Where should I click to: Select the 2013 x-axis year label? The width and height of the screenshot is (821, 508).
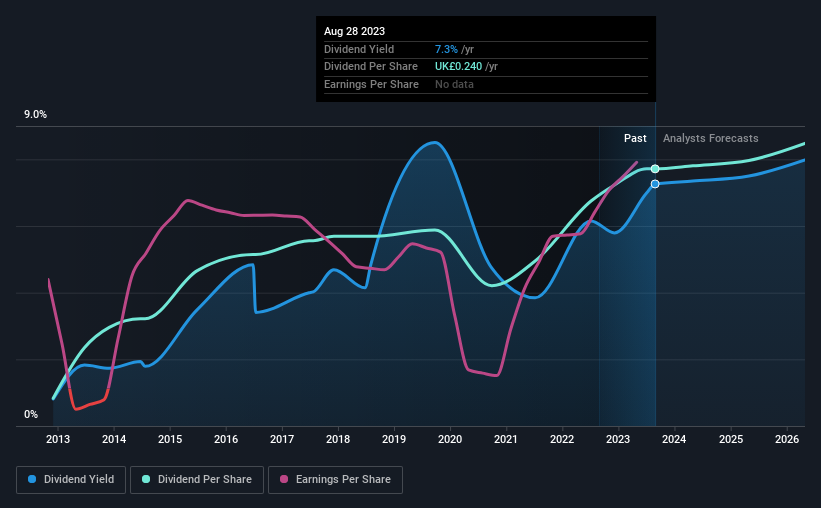[58, 439]
